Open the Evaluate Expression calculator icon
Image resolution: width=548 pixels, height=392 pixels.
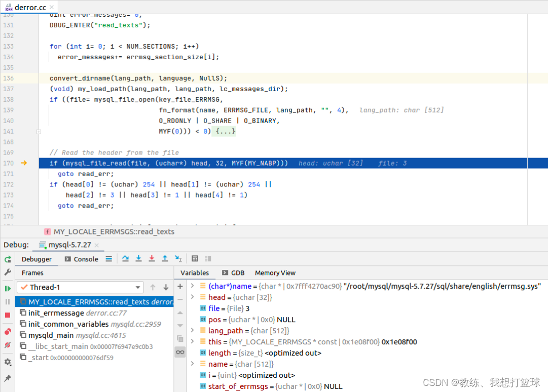click(195, 259)
